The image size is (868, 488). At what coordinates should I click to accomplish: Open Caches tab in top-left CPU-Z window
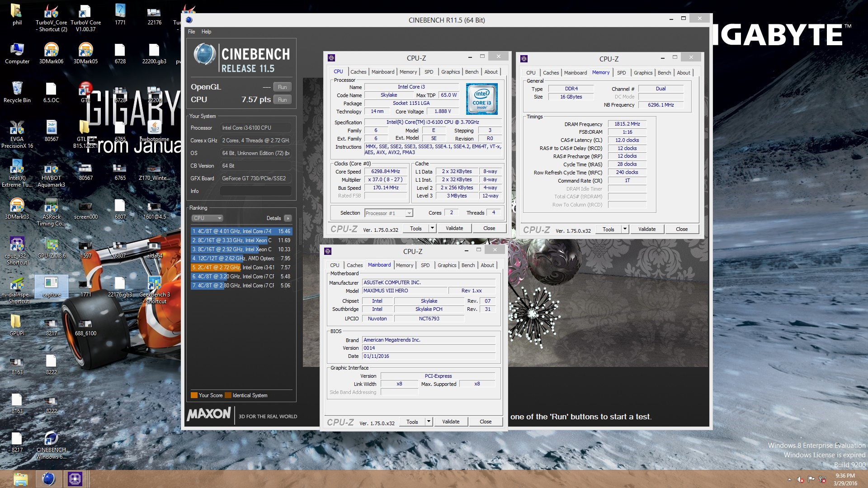[358, 72]
